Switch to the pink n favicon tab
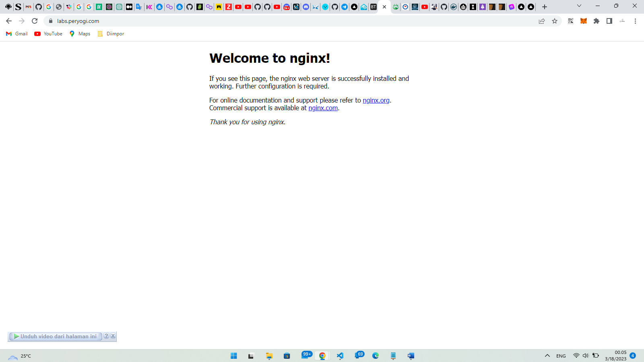The width and height of the screenshot is (644, 362). (x=512, y=7)
